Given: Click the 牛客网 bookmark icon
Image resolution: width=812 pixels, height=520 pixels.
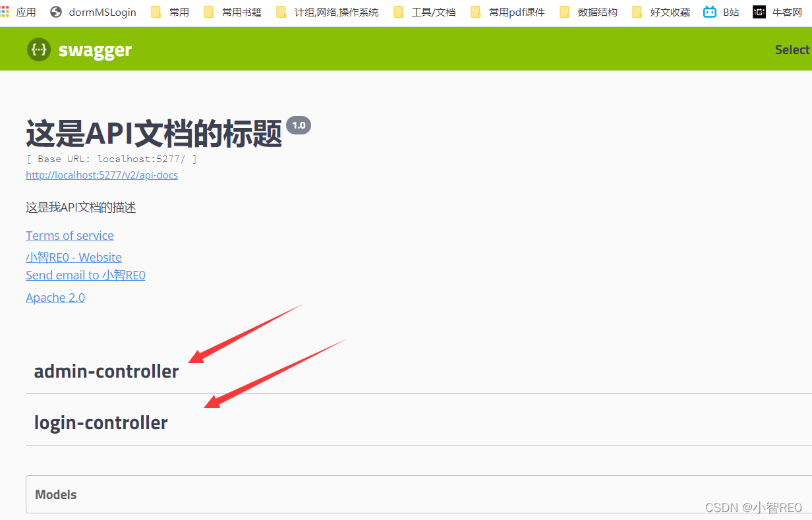Looking at the screenshot, I should click(759, 12).
